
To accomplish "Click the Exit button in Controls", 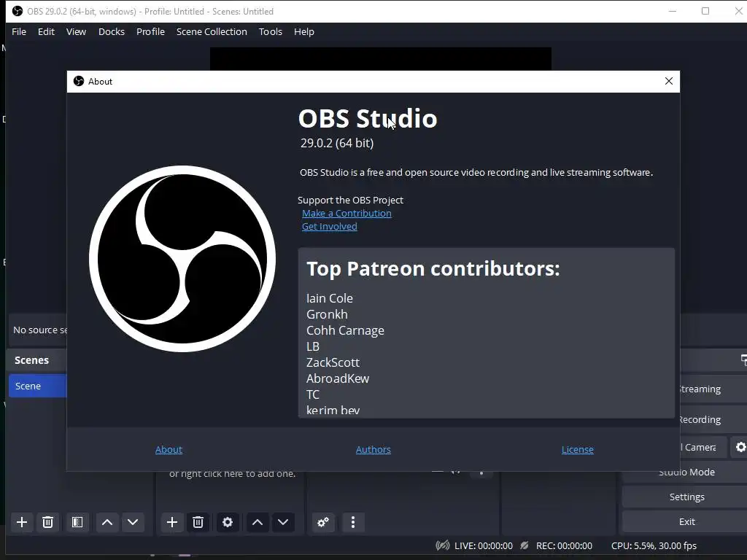I will click(686, 522).
